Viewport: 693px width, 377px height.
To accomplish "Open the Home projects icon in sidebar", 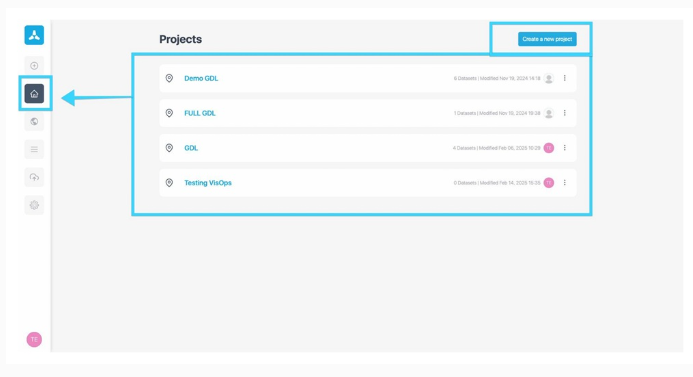I will [x=34, y=94].
